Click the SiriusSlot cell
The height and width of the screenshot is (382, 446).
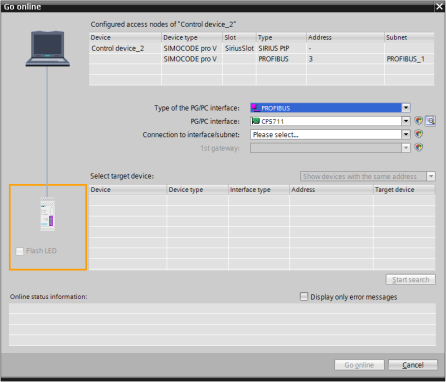point(239,48)
